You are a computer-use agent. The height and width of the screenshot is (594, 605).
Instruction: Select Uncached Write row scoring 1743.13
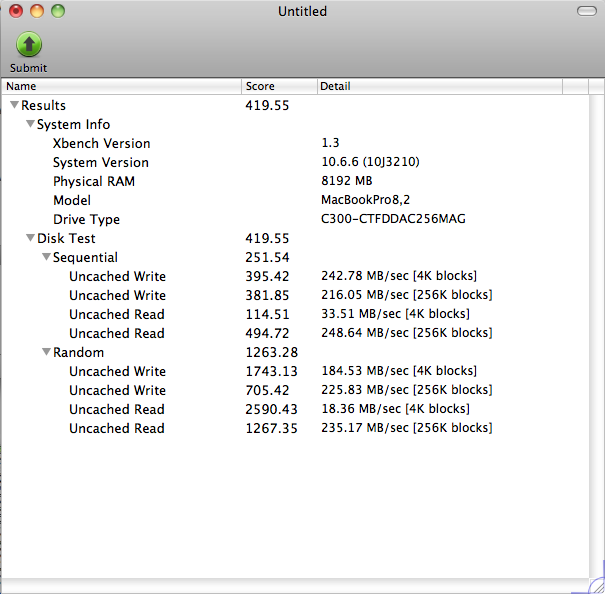click(296, 371)
